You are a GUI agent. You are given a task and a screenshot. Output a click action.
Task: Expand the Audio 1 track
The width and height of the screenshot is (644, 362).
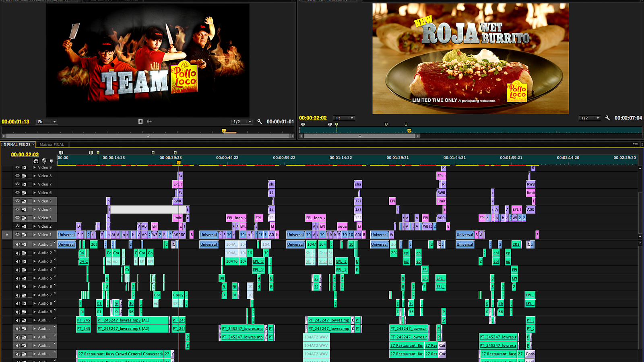pyautogui.click(x=35, y=245)
